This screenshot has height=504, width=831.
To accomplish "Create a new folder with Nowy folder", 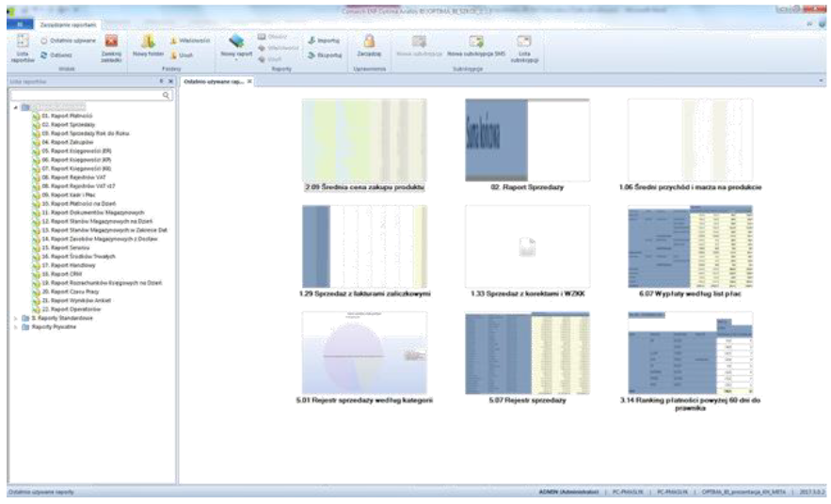I will tap(148, 45).
